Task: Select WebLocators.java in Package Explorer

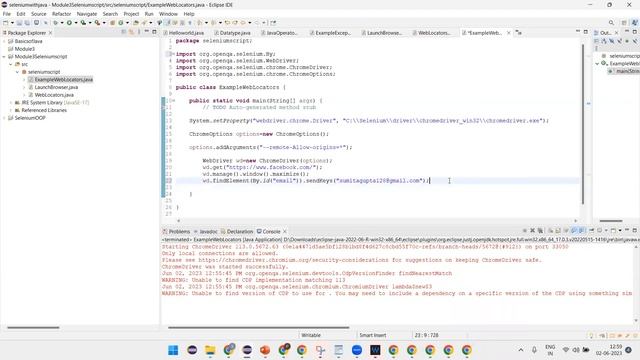Action: point(54,95)
